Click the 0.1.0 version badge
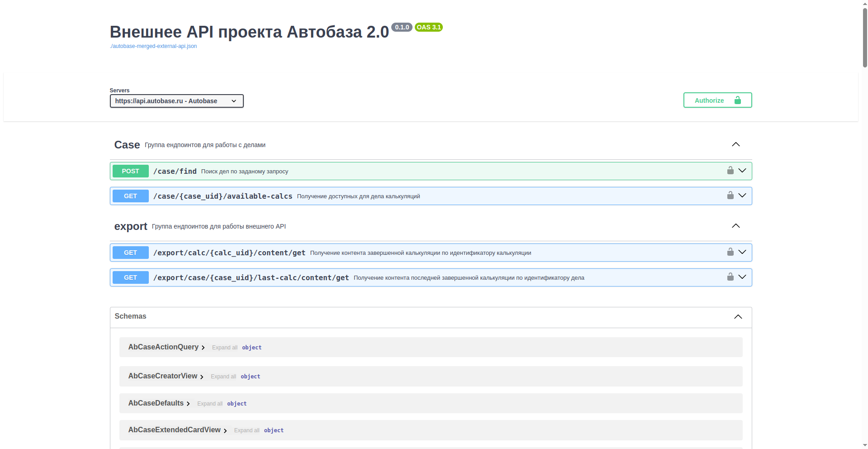 click(x=402, y=27)
